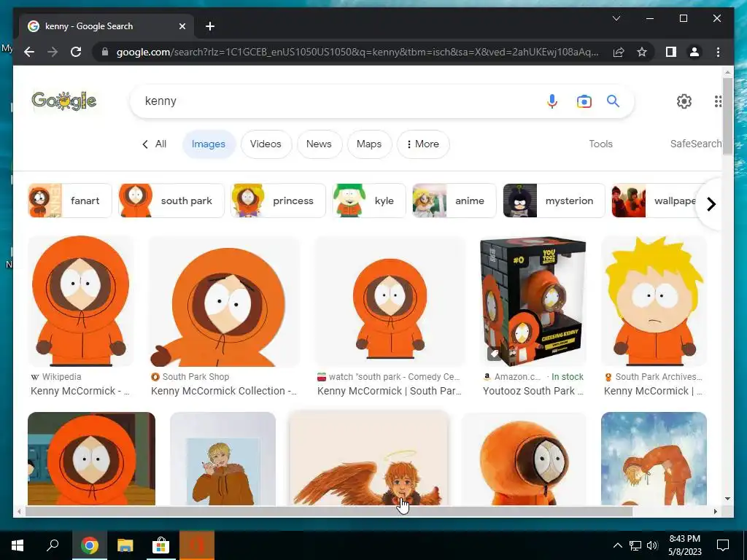Image resolution: width=747 pixels, height=560 pixels.
Task: Open the tab search chevron in title bar
Action: [x=616, y=18]
